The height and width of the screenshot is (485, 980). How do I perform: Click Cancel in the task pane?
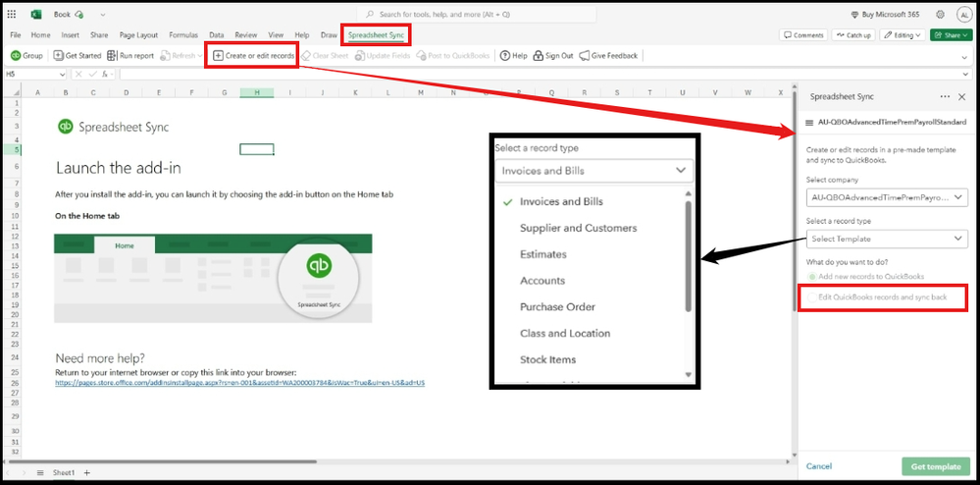pos(819,466)
